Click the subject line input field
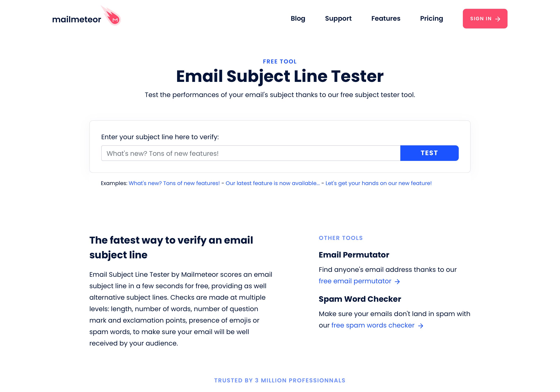 [x=251, y=153]
